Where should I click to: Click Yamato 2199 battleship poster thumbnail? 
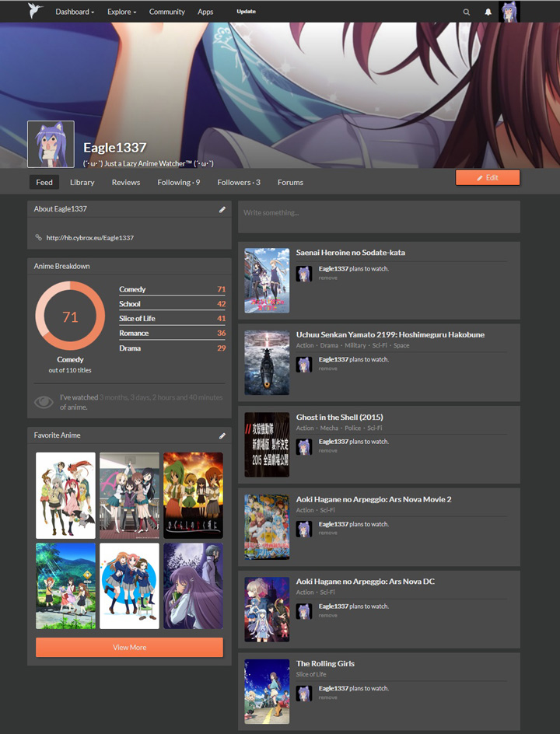coord(267,363)
